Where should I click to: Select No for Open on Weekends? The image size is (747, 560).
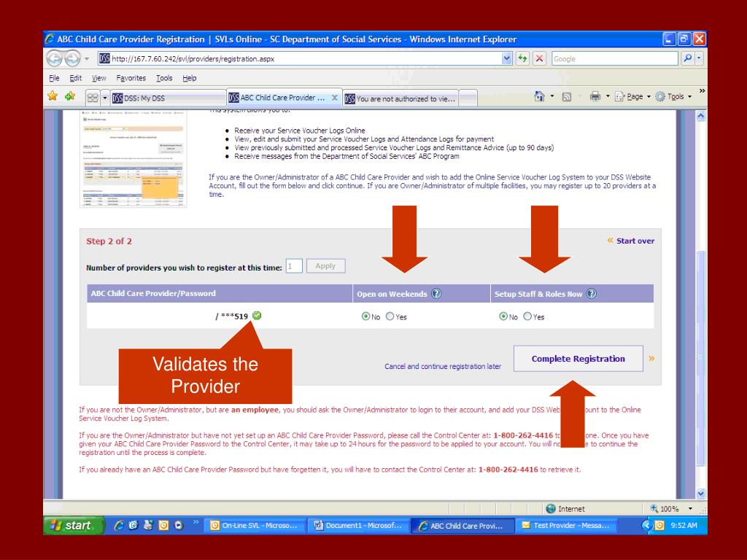coord(366,316)
